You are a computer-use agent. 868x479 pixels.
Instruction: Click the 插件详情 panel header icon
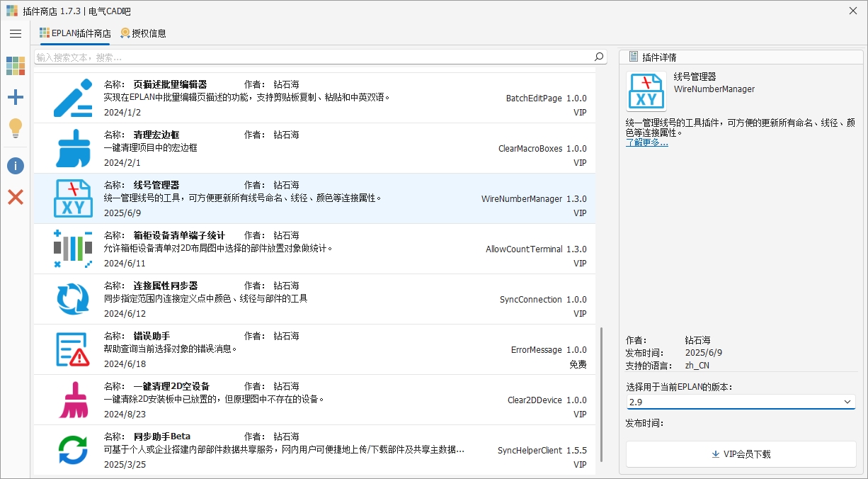[634, 57]
